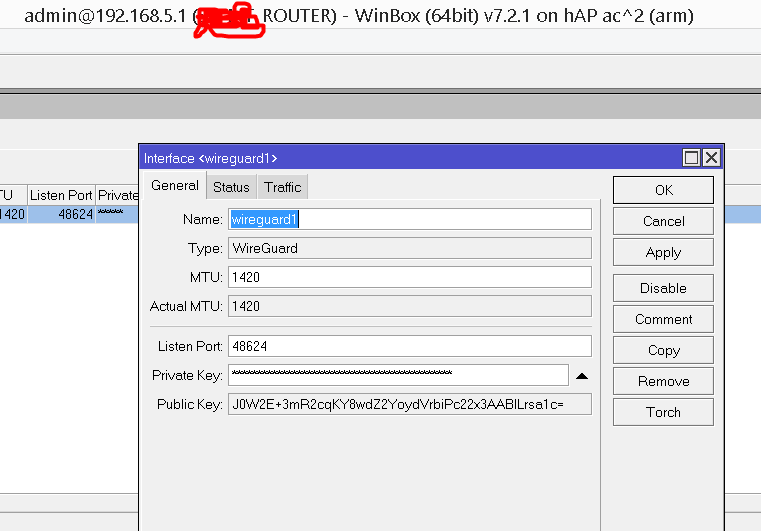Open Torch for this interface
761x531 pixels.
(x=663, y=412)
